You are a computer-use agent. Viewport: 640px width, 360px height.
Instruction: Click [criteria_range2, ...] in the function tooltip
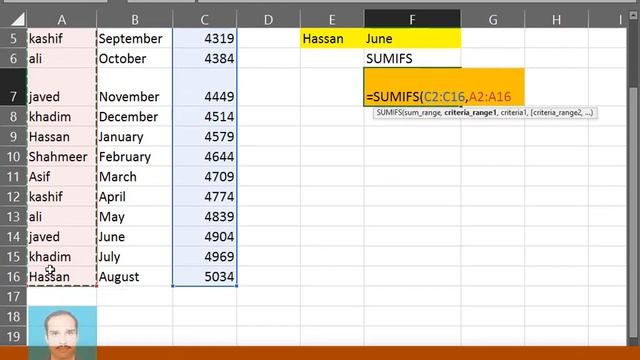(562, 113)
